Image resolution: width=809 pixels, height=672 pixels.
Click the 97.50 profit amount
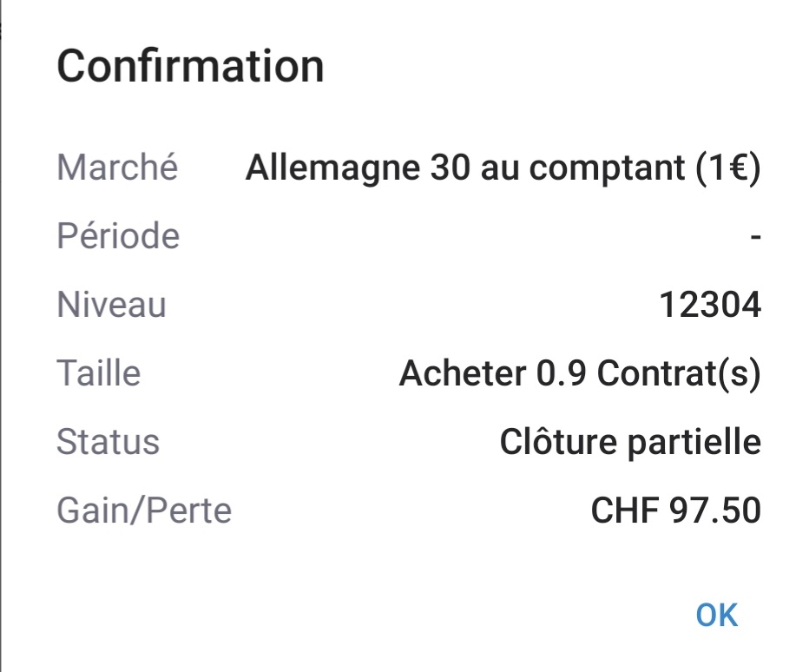tap(715, 511)
